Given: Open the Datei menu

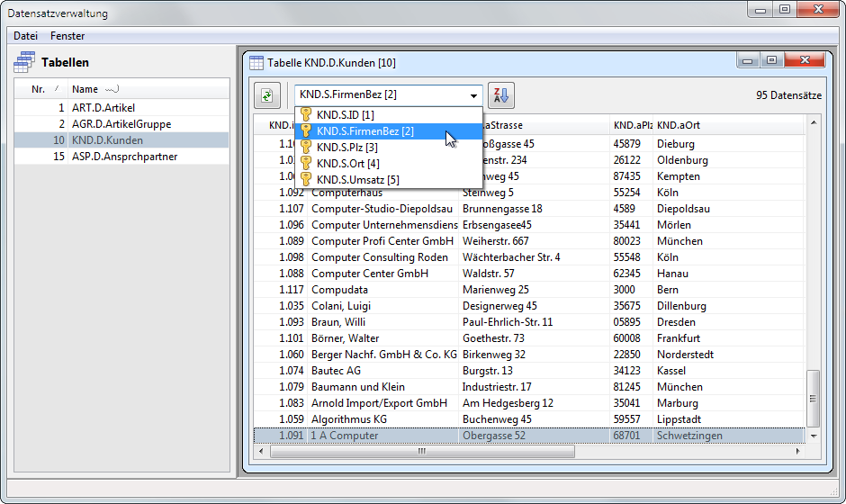Looking at the screenshot, I should click(25, 36).
